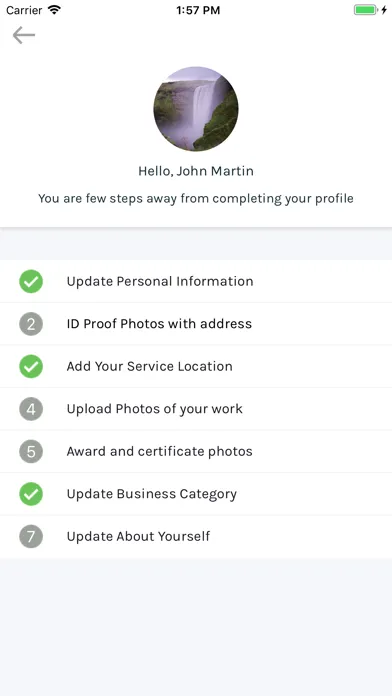Screen dimensions: 392x696
Task: Open Update Personal Information step
Action: pos(196,281)
